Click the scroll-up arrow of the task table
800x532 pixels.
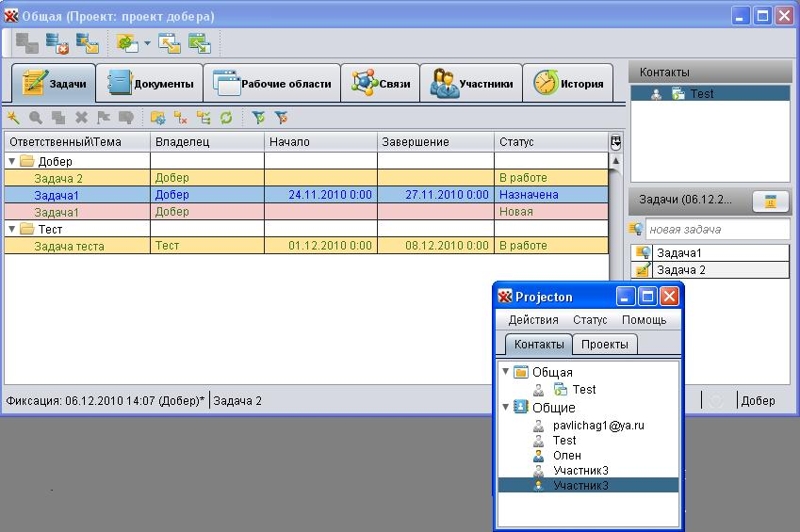615,161
